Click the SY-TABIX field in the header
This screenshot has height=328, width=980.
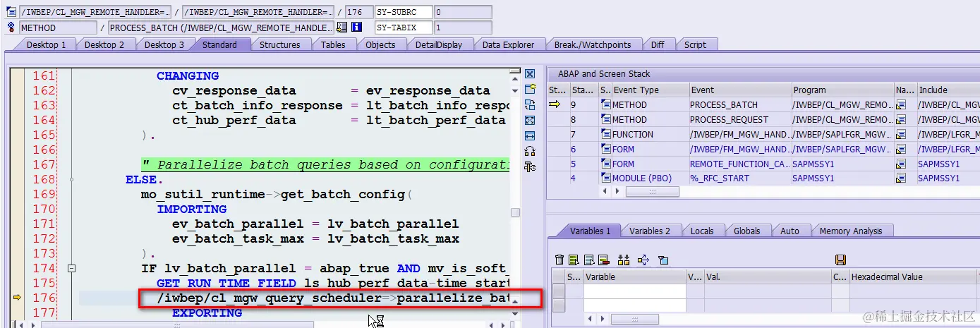pyautogui.click(x=404, y=28)
